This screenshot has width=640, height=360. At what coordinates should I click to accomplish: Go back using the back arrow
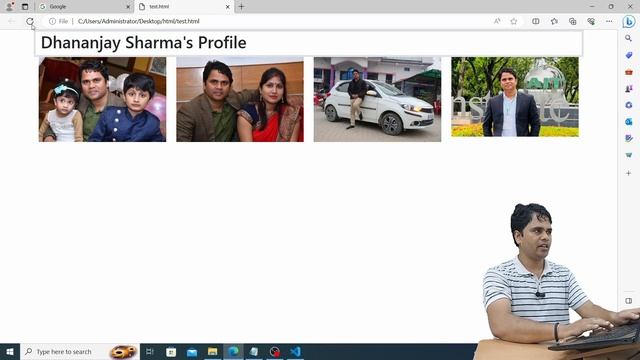coord(11,21)
